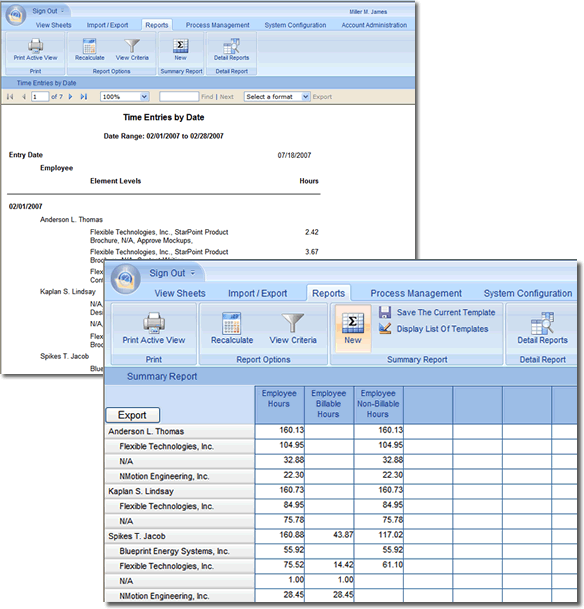Open Import / Export tab in front window

pyautogui.click(x=257, y=293)
